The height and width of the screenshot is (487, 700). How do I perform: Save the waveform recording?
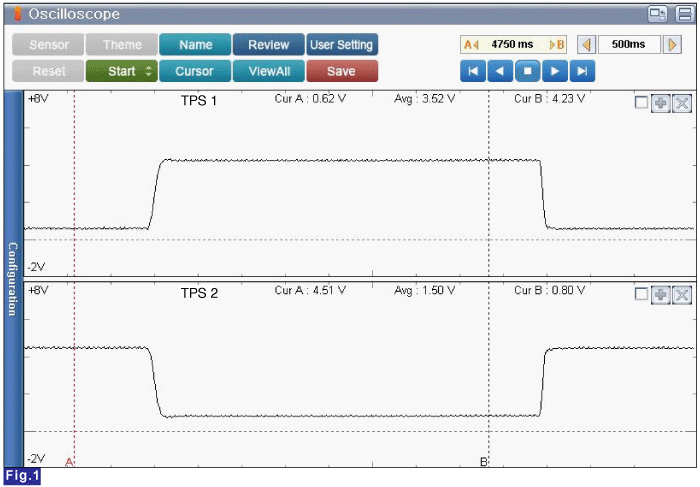(x=342, y=71)
